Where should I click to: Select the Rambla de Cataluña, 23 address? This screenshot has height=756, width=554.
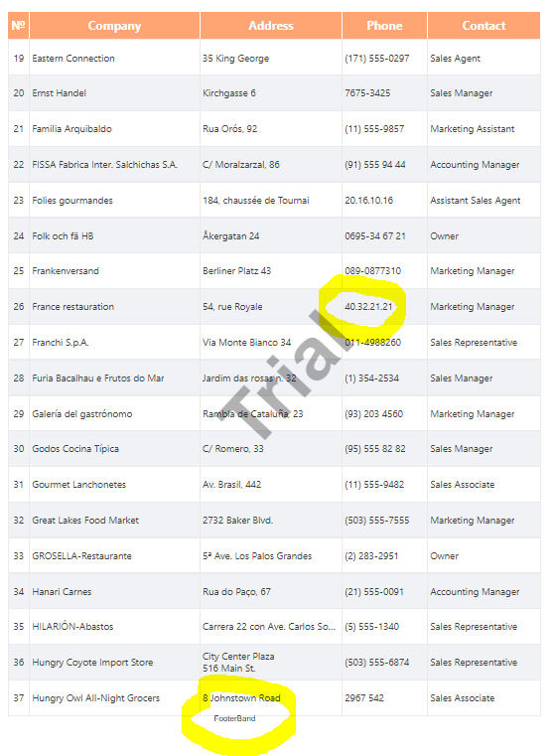coord(253,413)
